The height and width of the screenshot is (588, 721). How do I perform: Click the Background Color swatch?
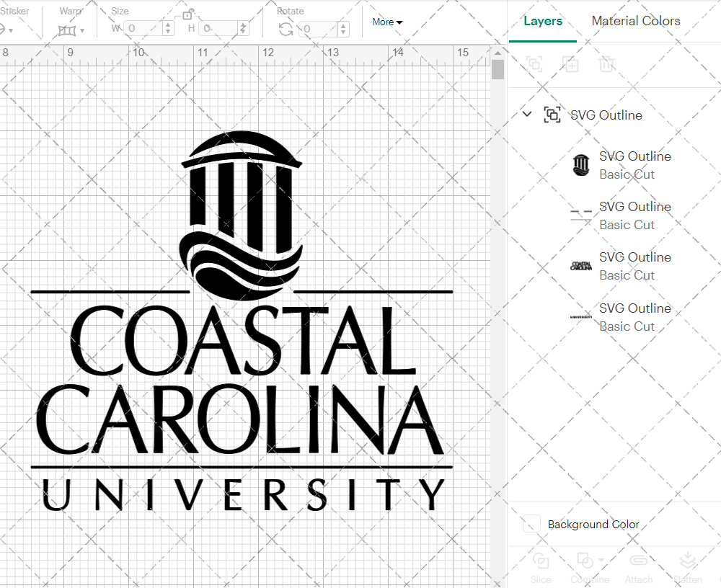coord(531,524)
